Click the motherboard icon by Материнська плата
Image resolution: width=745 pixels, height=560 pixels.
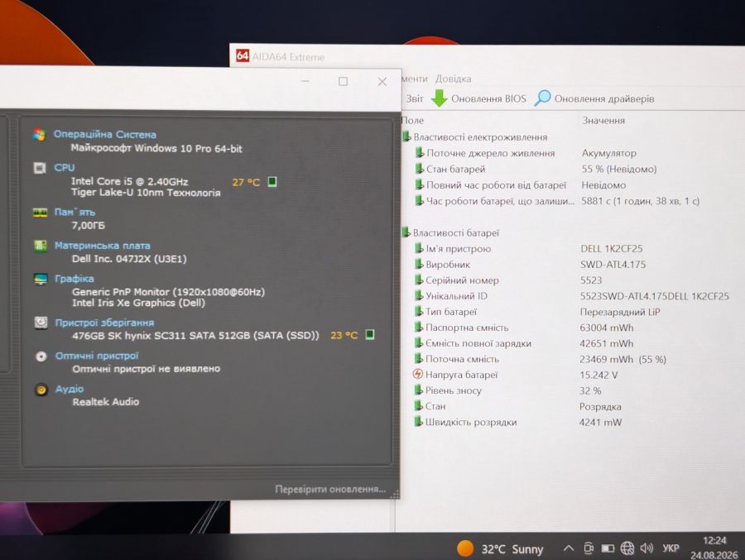[x=41, y=246]
